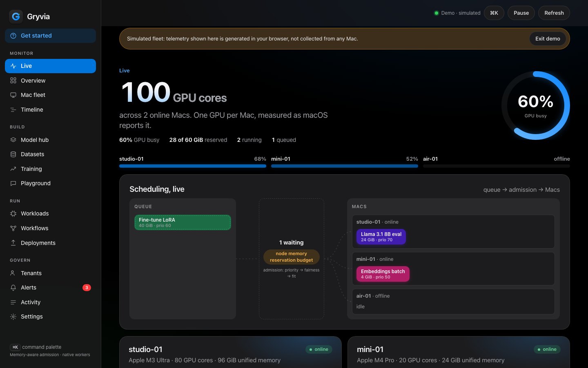Select the Embeddings batch job chip
This screenshot has width=588, height=368.
[x=383, y=274]
